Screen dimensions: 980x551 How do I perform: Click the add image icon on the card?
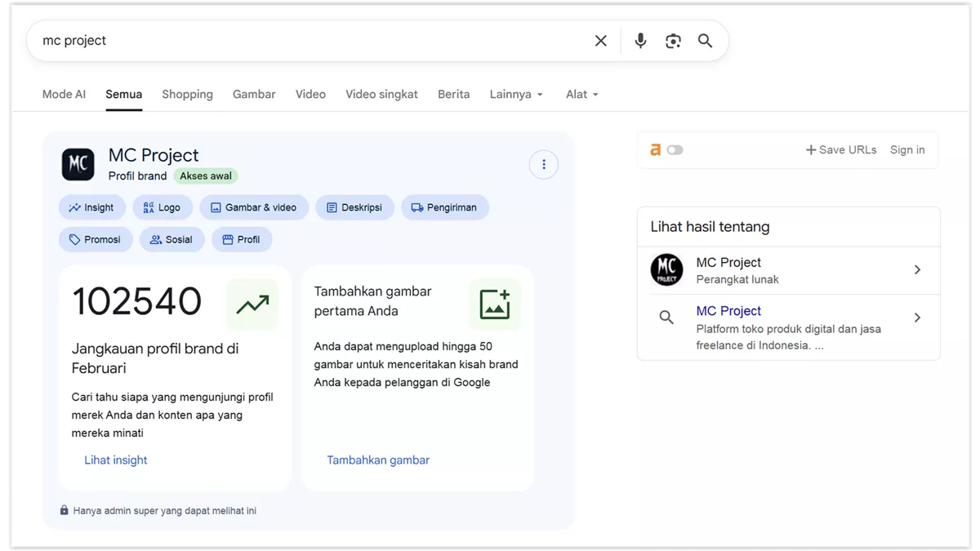(x=495, y=304)
